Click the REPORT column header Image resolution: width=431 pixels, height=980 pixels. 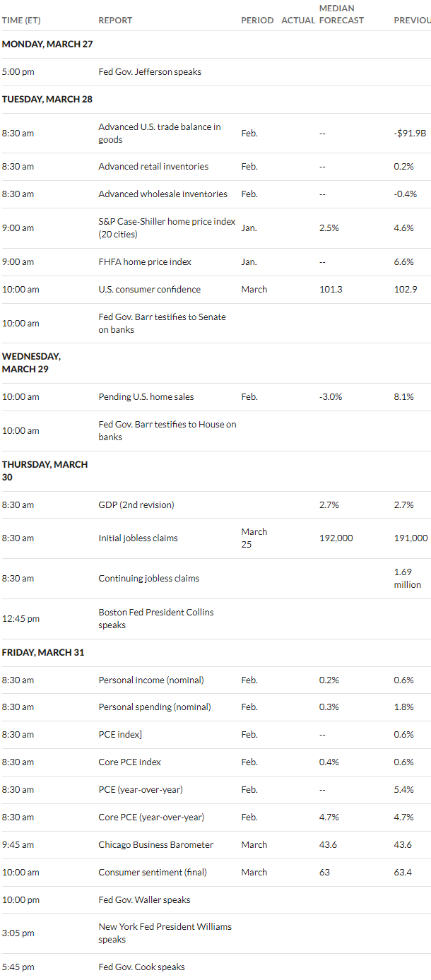coord(115,20)
